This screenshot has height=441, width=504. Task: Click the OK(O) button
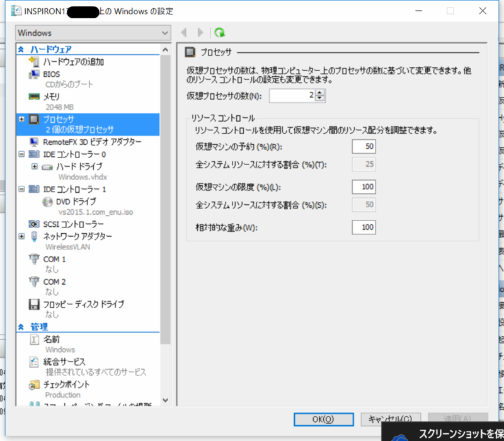pyautogui.click(x=324, y=420)
